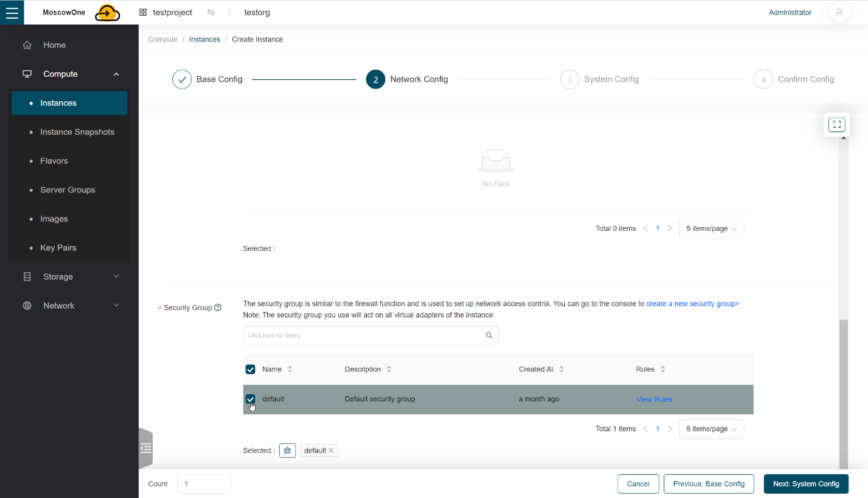
Task: Expand the Storage sidebar menu
Action: [x=69, y=277]
